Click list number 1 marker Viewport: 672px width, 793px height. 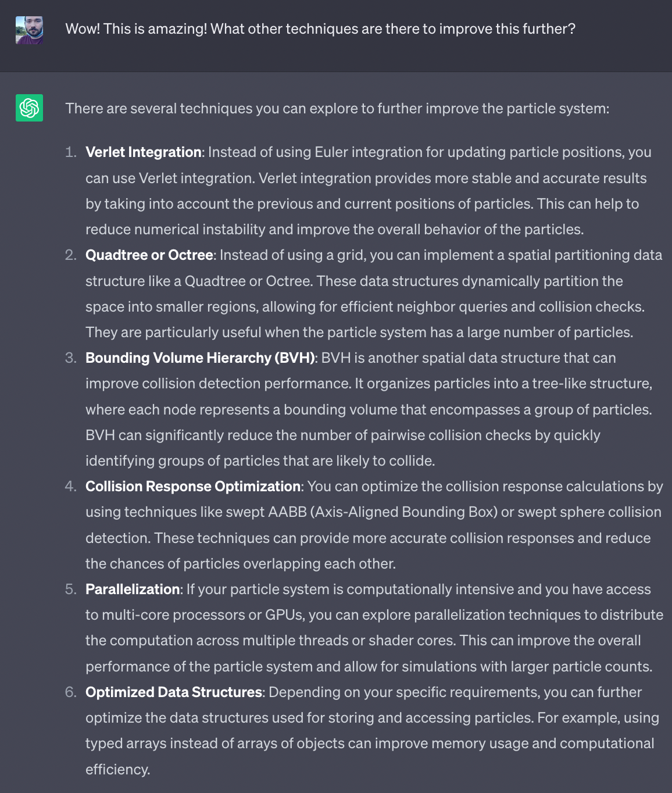(x=71, y=152)
